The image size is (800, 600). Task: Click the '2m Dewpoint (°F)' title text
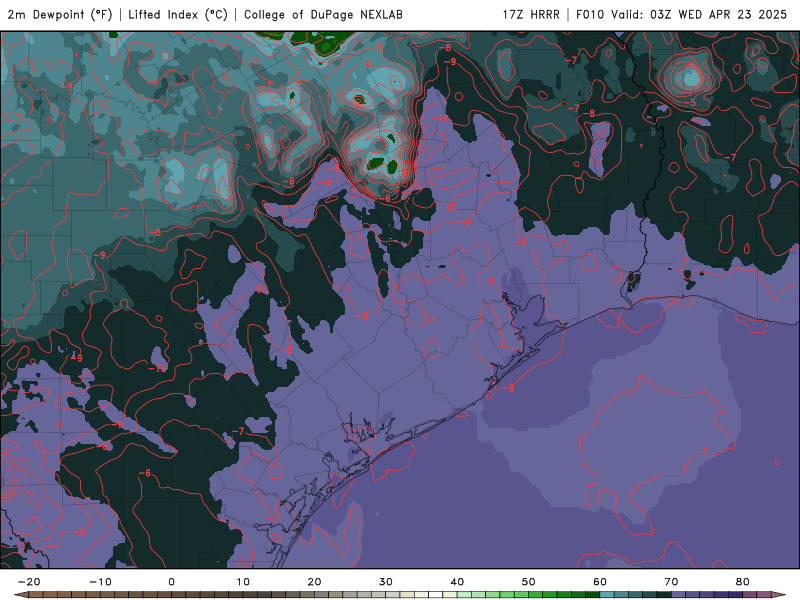tap(59, 14)
